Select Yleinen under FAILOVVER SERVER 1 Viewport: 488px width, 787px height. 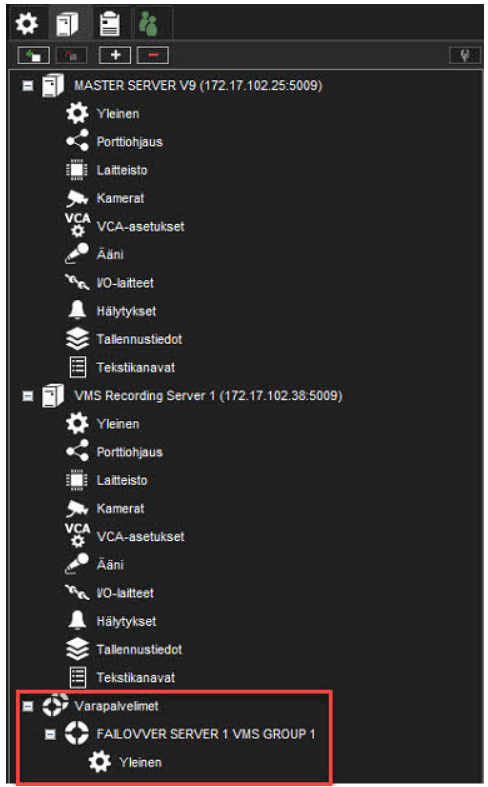click(141, 762)
